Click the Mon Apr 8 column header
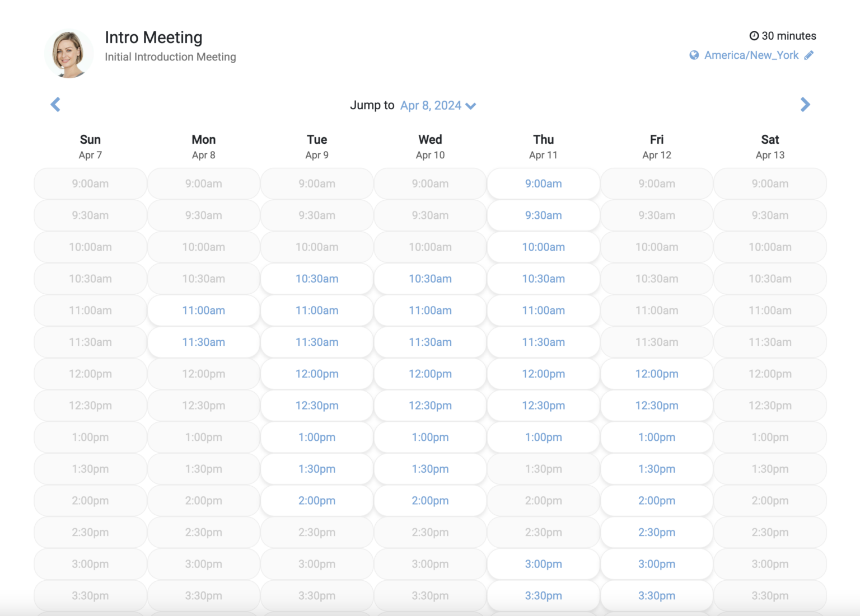The height and width of the screenshot is (616, 860). point(203,146)
